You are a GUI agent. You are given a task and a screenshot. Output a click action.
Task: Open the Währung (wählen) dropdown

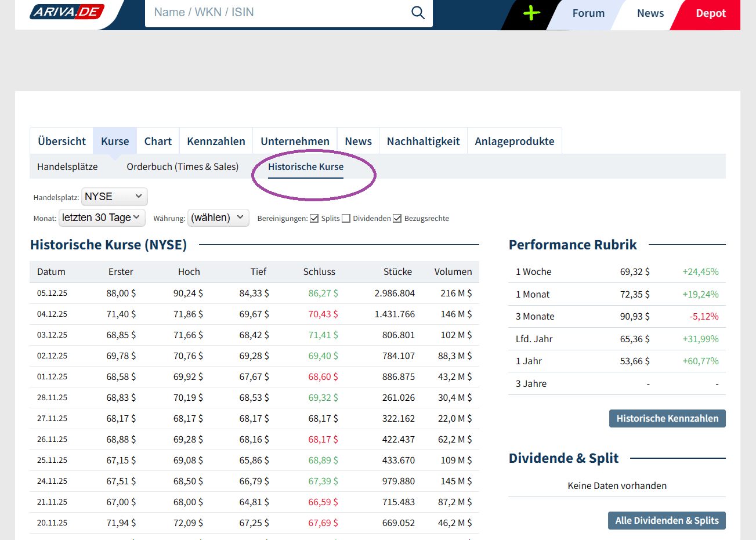pos(218,218)
